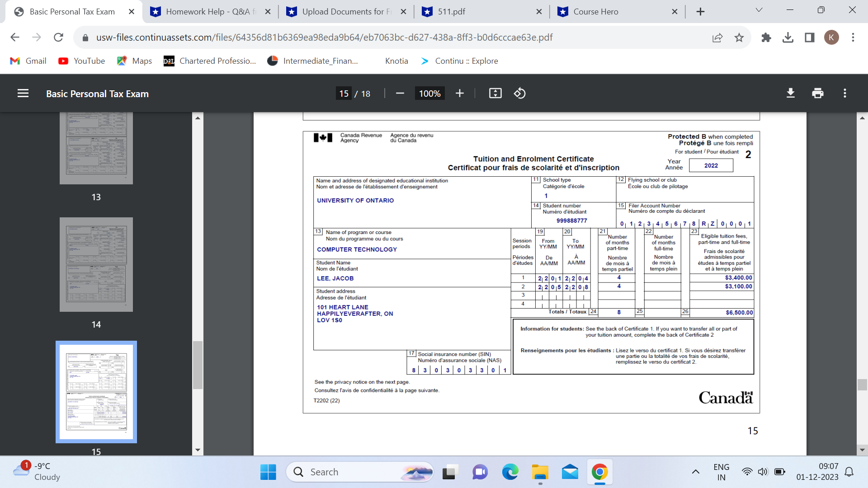The height and width of the screenshot is (488, 868).
Task: Download the PDF file
Action: tap(790, 93)
